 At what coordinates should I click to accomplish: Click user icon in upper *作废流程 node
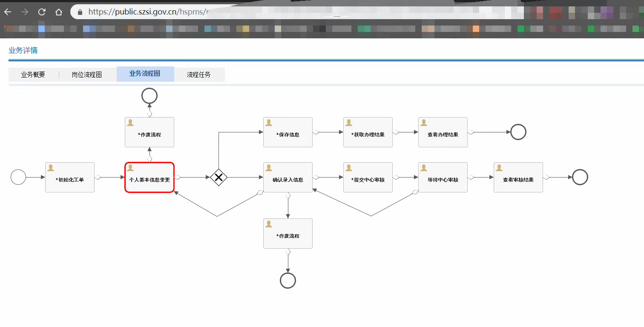[x=130, y=123]
